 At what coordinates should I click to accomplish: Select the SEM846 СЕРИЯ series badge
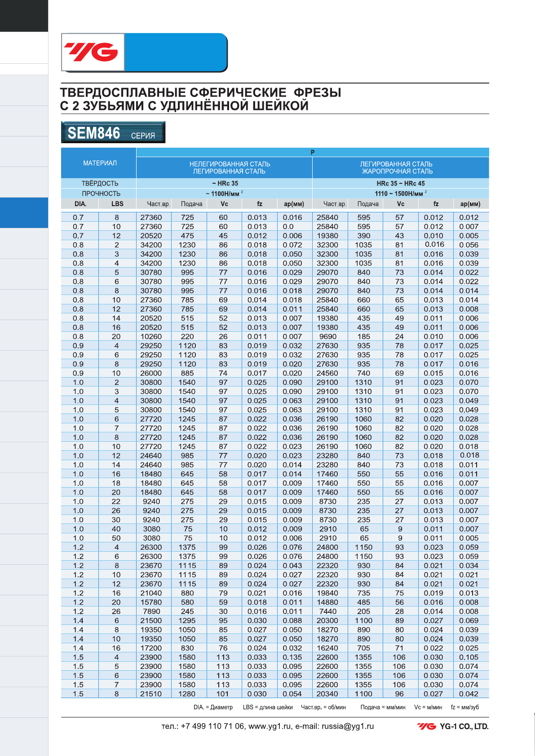(x=113, y=132)
